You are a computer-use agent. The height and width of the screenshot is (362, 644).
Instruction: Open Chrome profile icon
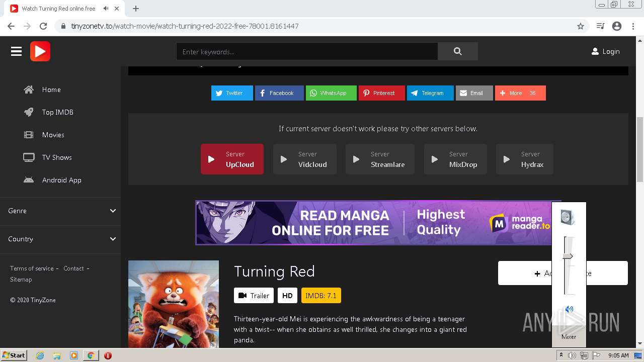[x=617, y=26]
